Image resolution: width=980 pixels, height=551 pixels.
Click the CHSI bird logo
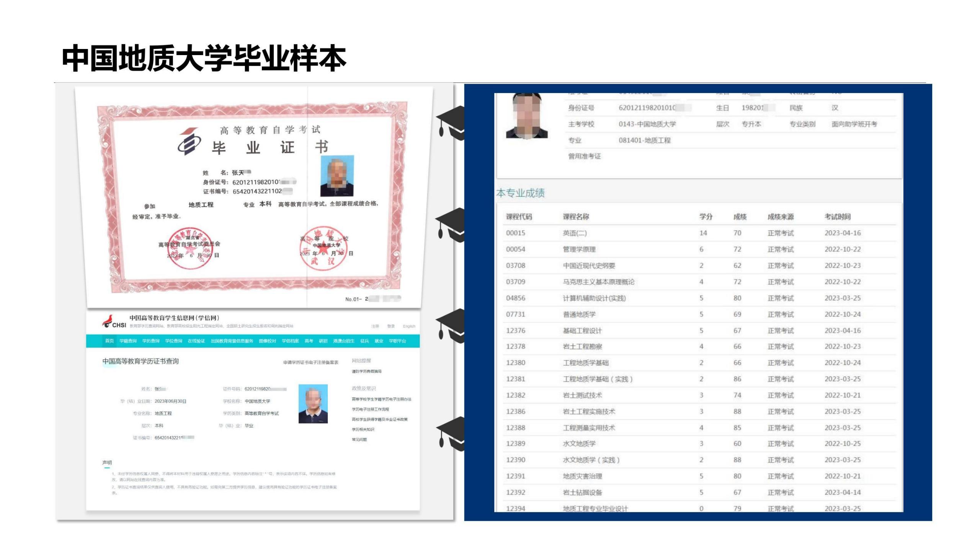pos(108,321)
